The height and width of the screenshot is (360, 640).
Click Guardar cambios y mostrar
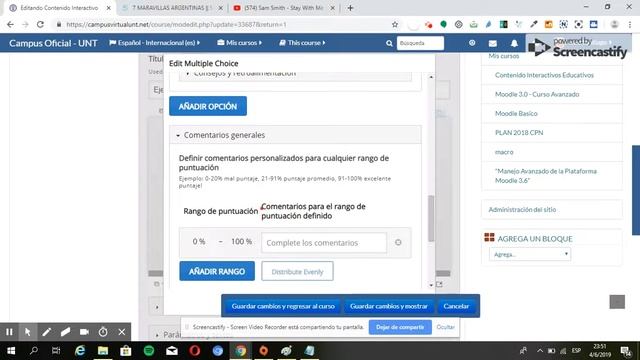pos(389,306)
